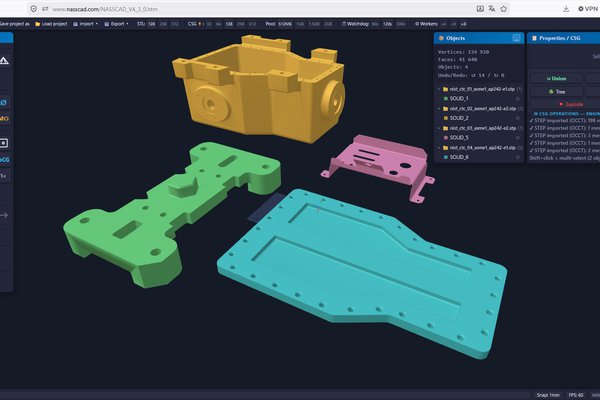The image size is (600, 400).
Task: Click the VPN button in browser
Action: [589, 9]
